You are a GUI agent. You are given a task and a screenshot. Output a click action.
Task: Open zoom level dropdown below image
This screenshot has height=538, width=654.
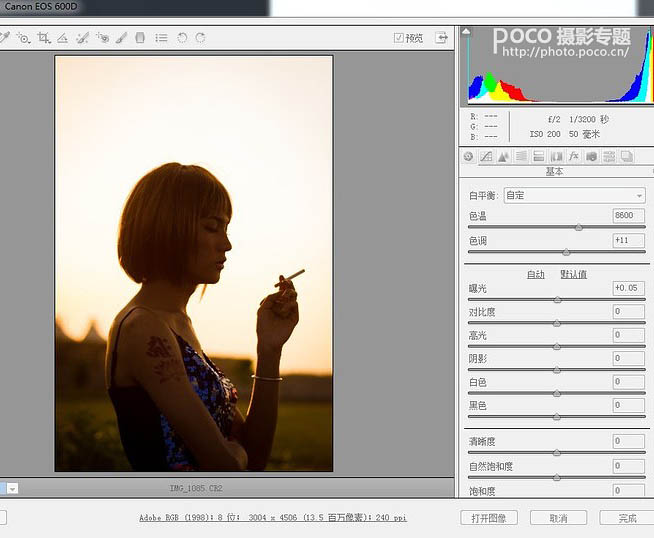click(12, 488)
